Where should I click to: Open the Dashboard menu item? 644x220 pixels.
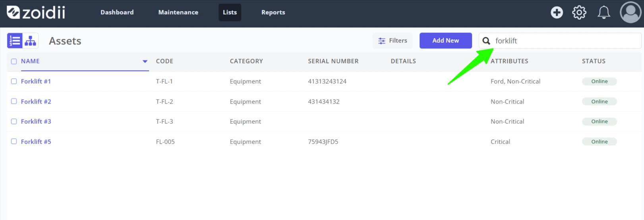click(117, 12)
